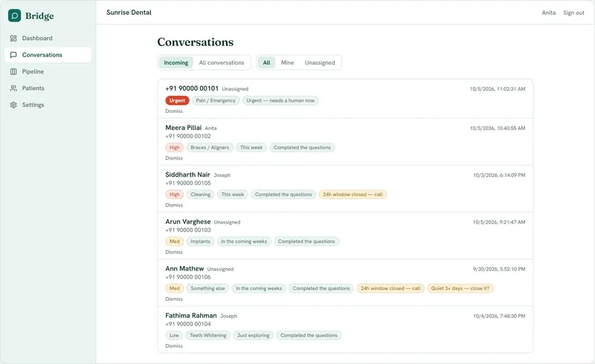The height and width of the screenshot is (364, 595).
Task: Click the Pipeline columns icon
Action: pos(13,71)
